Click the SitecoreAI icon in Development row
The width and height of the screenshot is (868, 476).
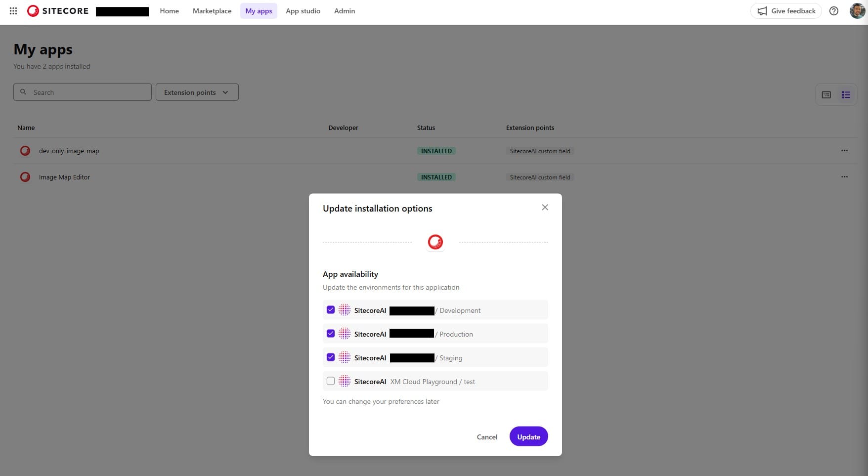pos(345,310)
